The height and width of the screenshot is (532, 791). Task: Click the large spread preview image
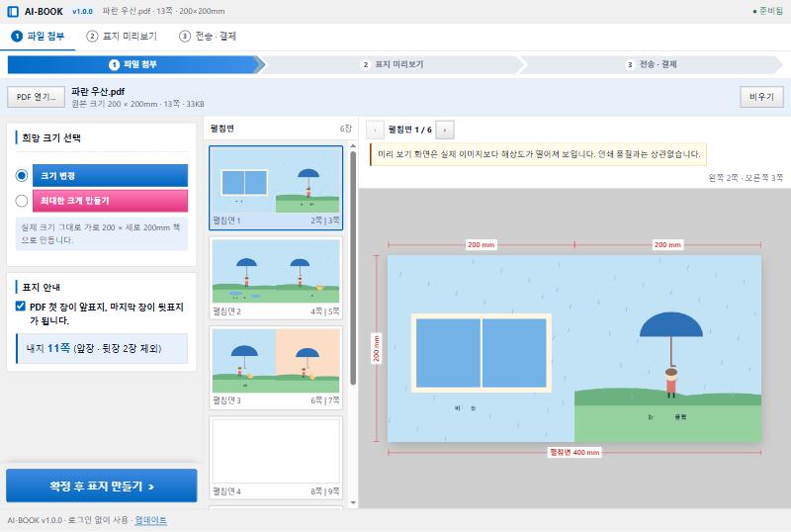574,348
